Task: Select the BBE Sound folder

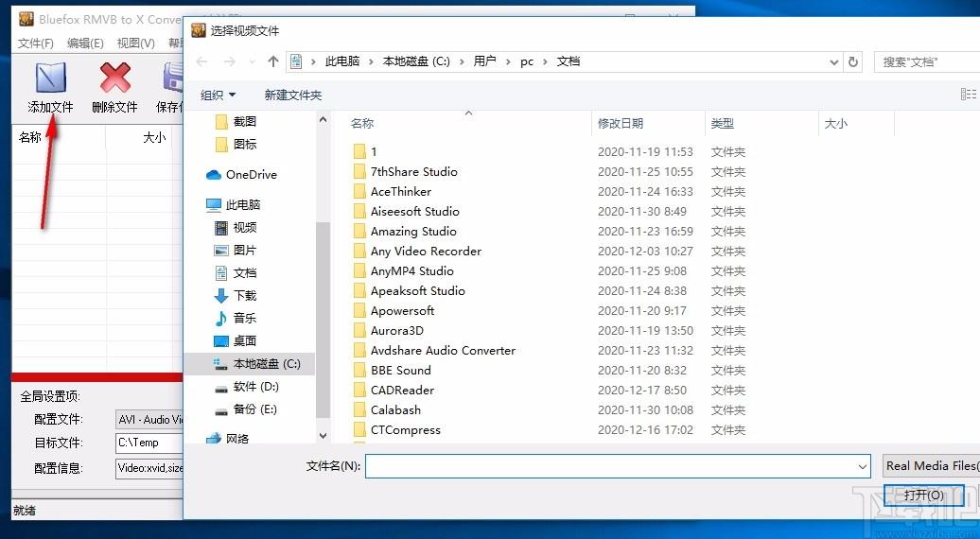Action: click(x=392, y=371)
